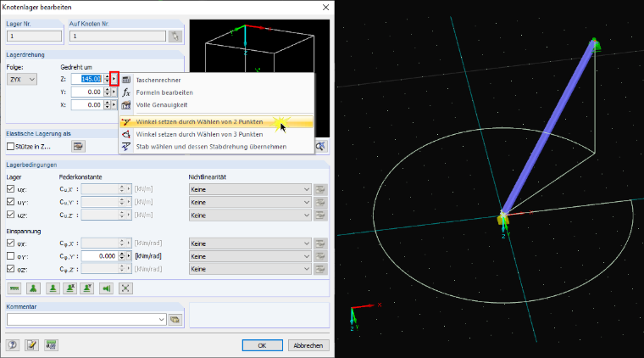Click the help icon at the bottom left
Image resolution: width=644 pixels, height=358 pixels.
[x=13, y=344]
